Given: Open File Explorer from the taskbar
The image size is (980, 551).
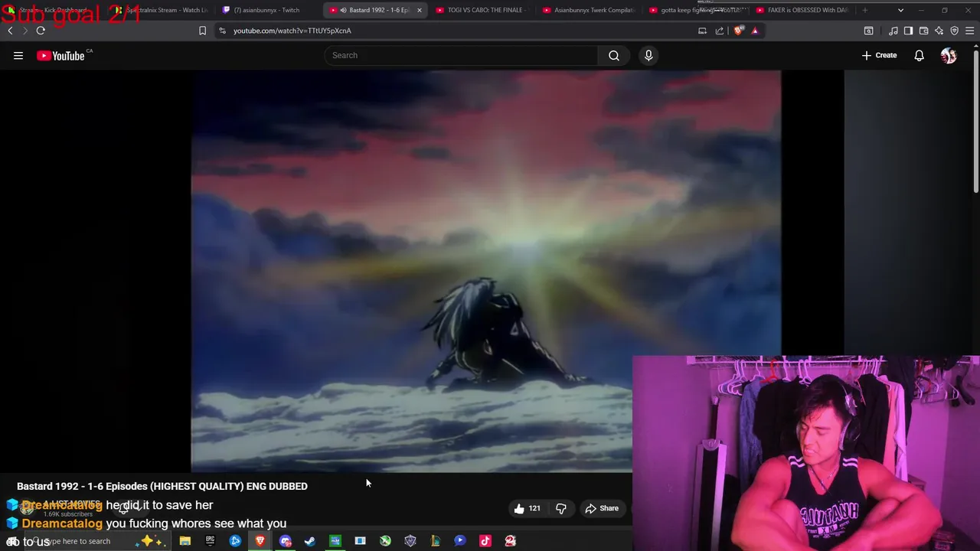Looking at the screenshot, I should point(185,541).
